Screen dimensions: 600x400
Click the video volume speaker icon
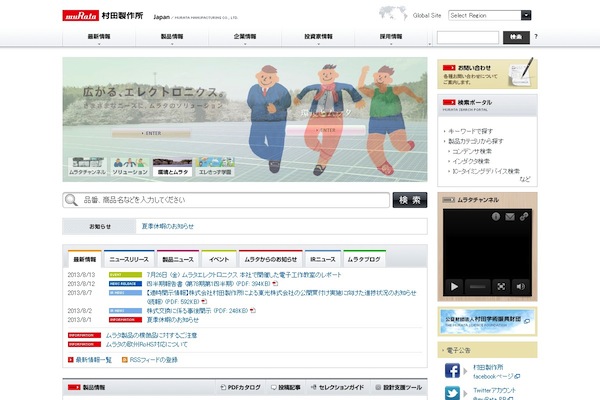point(520,286)
